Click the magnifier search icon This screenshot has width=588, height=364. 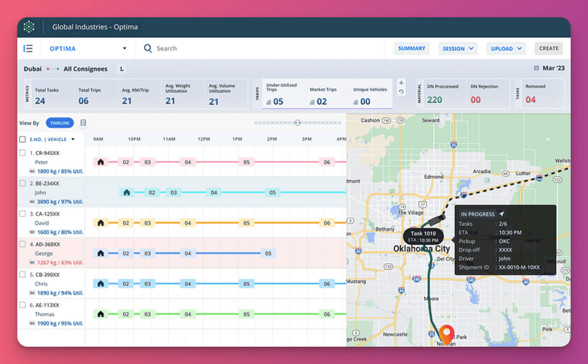point(147,49)
